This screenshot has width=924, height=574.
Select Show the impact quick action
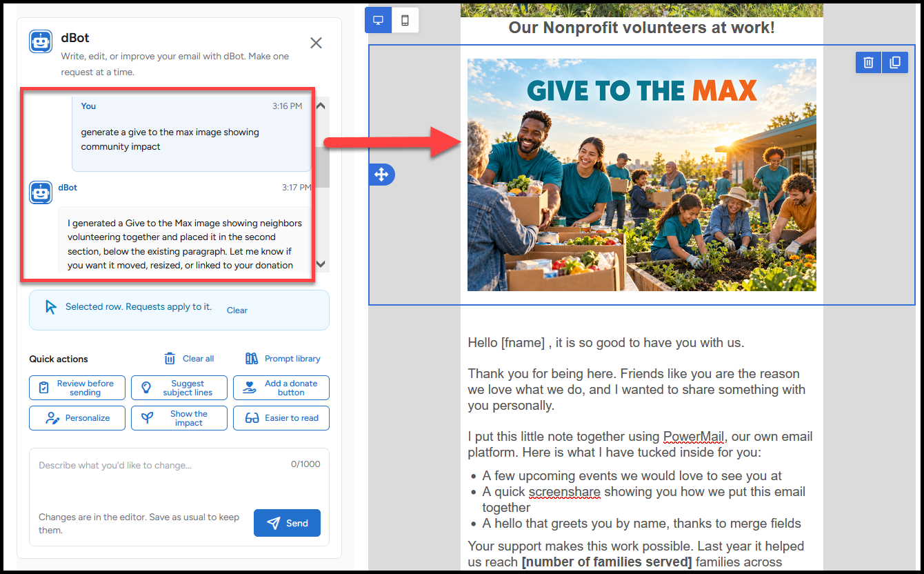[179, 418]
